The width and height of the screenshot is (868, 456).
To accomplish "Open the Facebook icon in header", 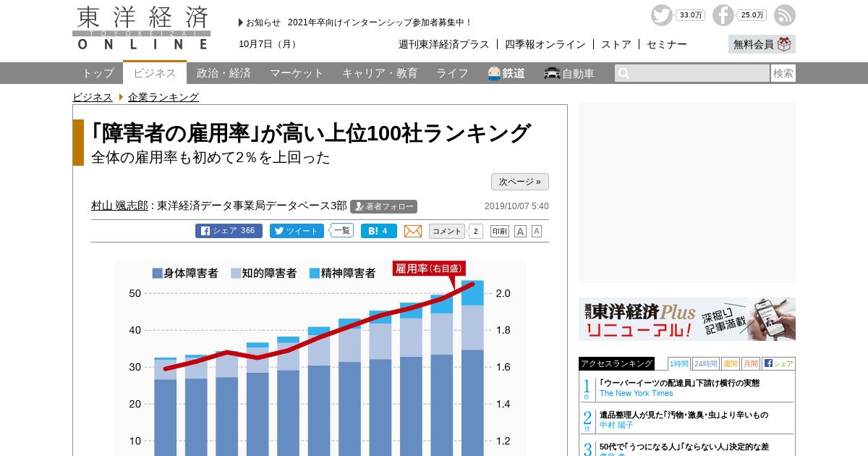I will click(x=723, y=15).
